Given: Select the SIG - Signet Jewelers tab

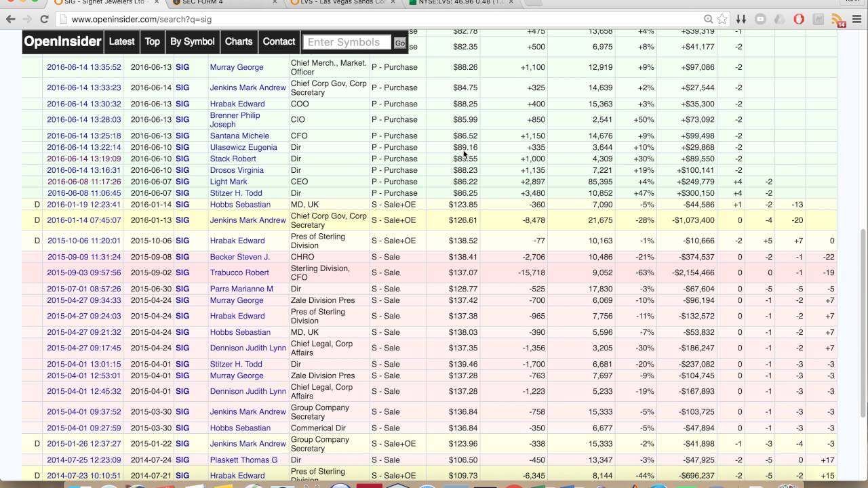Looking at the screenshot, I should (x=105, y=2).
